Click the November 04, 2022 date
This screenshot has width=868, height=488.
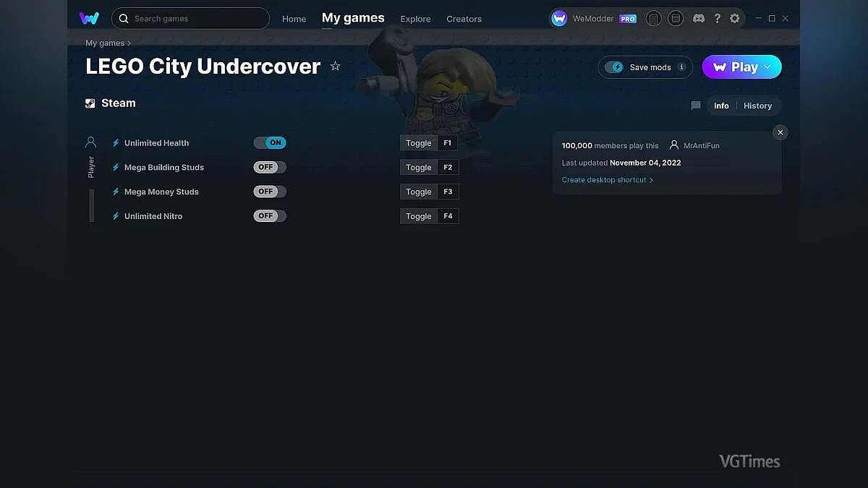point(645,163)
